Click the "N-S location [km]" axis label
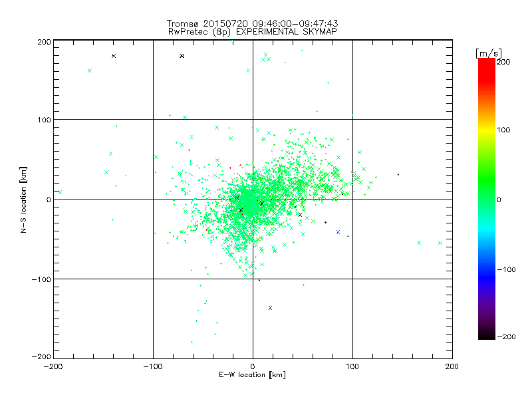 pos(23,199)
